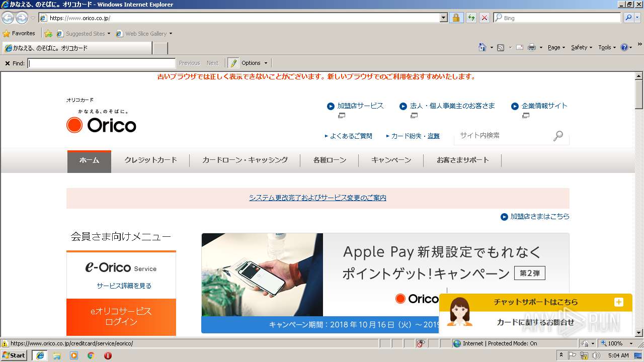Image resolution: width=644 pixels, height=362 pixels.
Task: Click the site search magnifier icon
Action: (558, 136)
